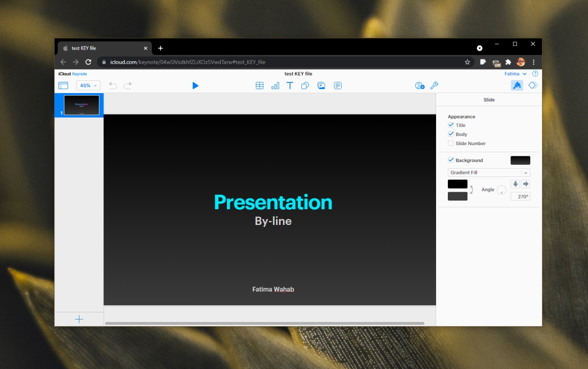Viewport: 588px width, 369px height.
Task: Open the wrench tools menu
Action: click(x=434, y=86)
